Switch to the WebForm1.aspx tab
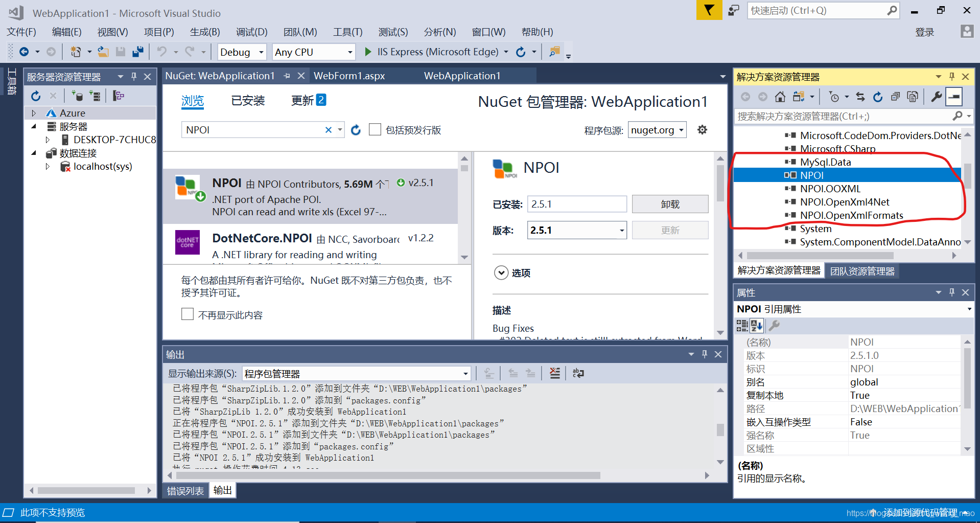This screenshot has width=980, height=523. click(x=349, y=76)
